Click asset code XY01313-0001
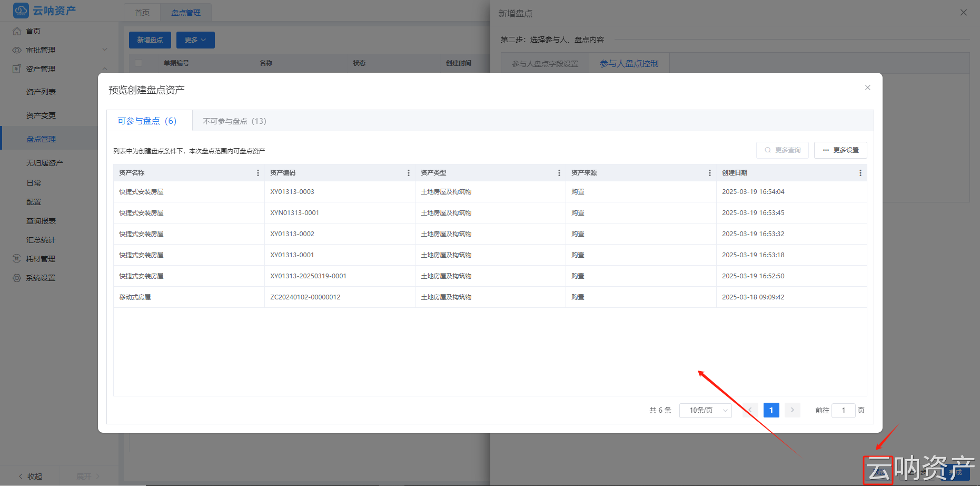The height and width of the screenshot is (486, 980). pyautogui.click(x=292, y=255)
